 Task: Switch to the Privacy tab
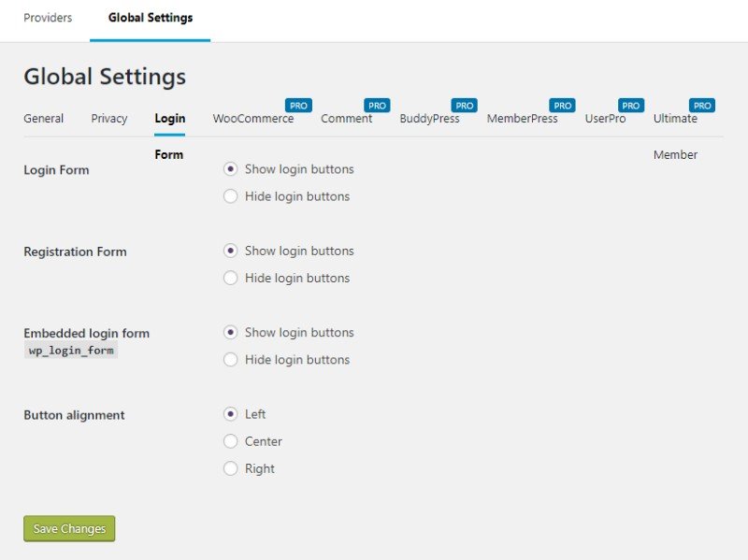[108, 118]
